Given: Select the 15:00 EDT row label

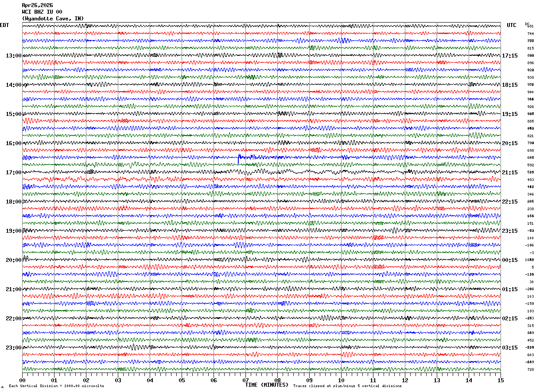Looking at the screenshot, I should (13, 114).
